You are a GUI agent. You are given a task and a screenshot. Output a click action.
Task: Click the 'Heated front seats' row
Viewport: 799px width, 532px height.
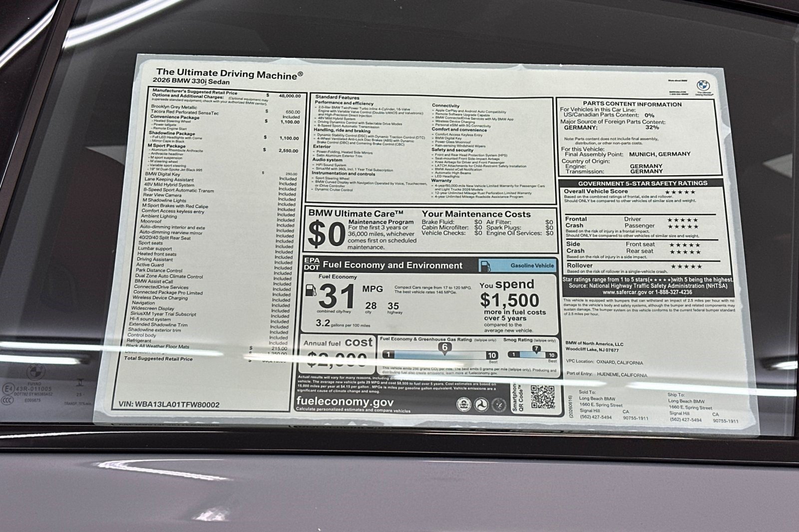click(x=215, y=254)
